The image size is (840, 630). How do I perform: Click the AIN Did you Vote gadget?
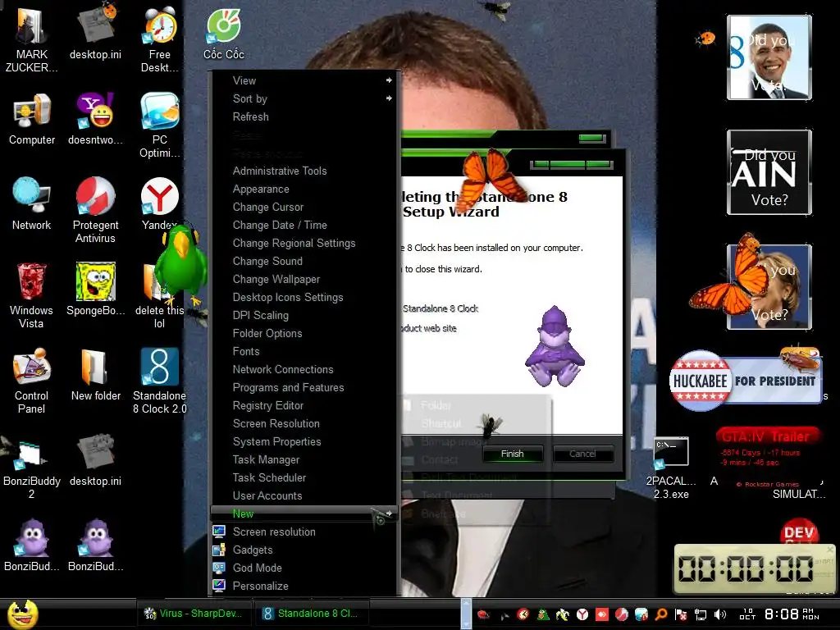[x=769, y=172]
